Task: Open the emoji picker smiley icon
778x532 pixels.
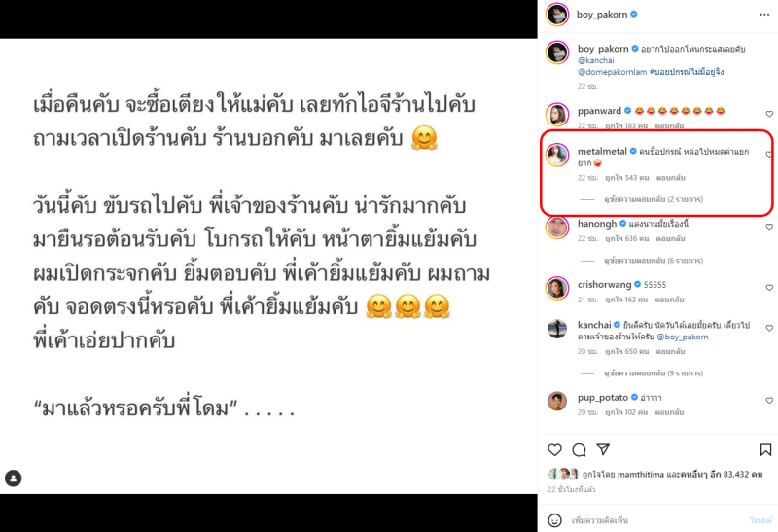Action: point(554,520)
